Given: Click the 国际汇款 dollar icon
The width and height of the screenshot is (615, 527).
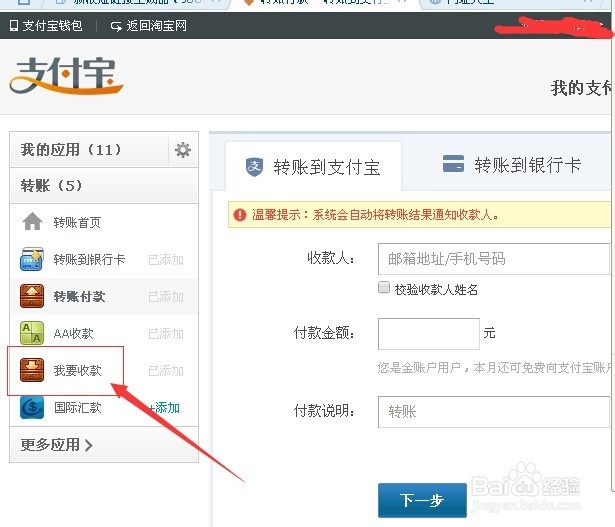Looking at the screenshot, I should [32, 407].
